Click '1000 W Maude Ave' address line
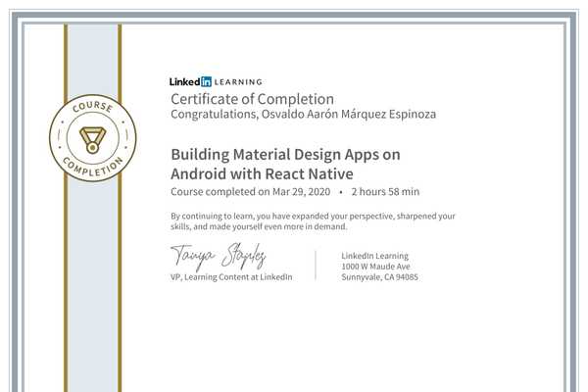Image resolution: width=588 pixels, height=392 pixels. click(375, 267)
